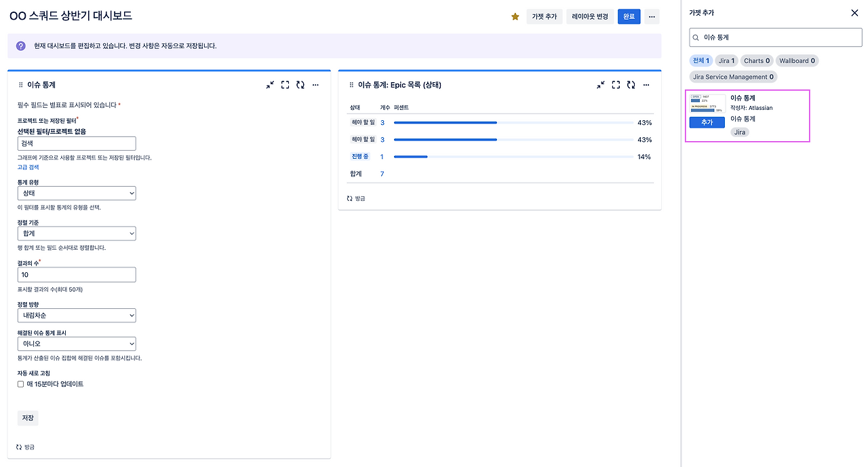Screen dimensions: 868x467
Task: Open the 정렬 방향 dropdown
Action: click(77, 316)
